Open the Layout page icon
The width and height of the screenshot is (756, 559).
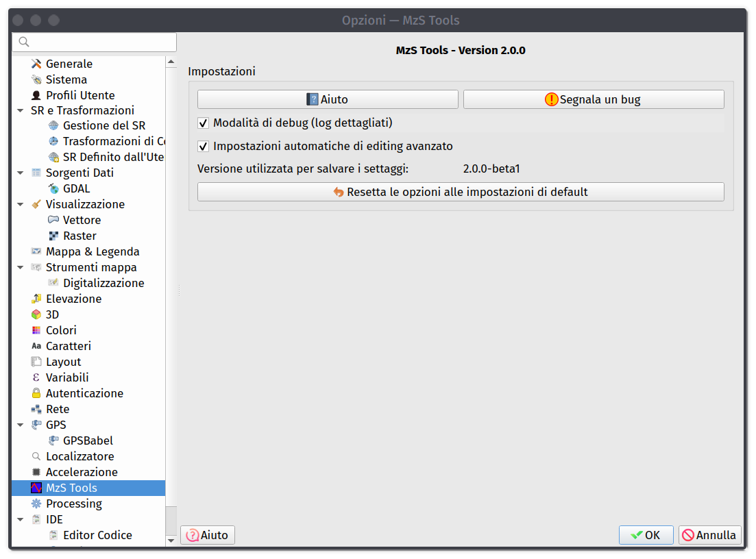click(x=36, y=362)
